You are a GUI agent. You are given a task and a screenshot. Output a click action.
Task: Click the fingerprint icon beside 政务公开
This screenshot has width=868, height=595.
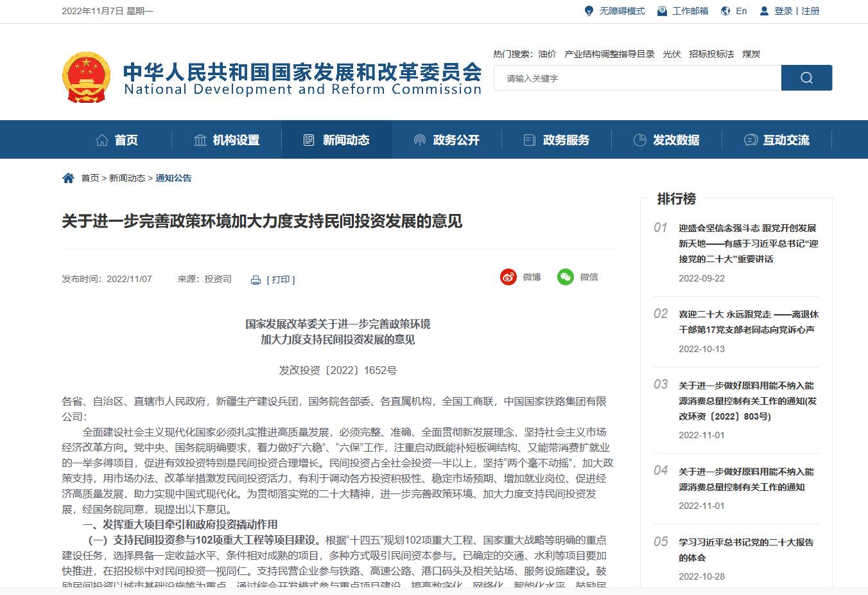[x=420, y=140]
